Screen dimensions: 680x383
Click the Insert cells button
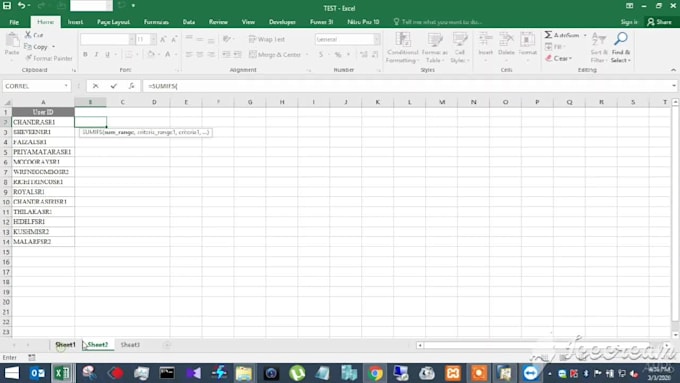(x=485, y=45)
